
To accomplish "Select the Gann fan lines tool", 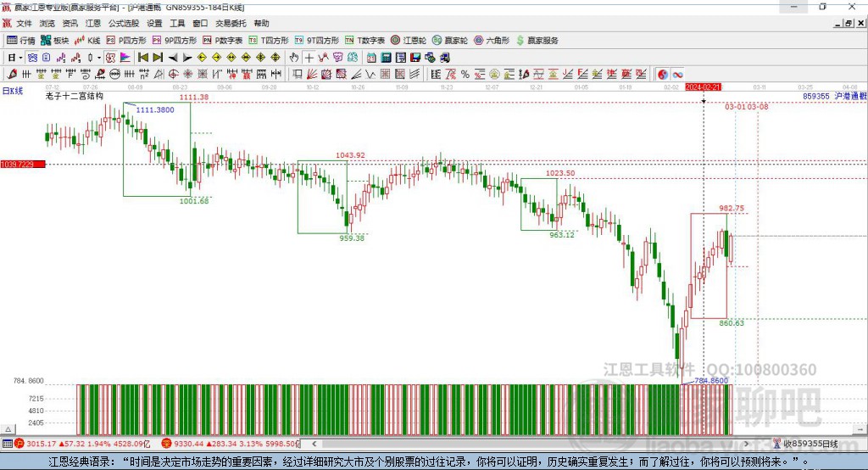I will pyautogui.click(x=312, y=75).
